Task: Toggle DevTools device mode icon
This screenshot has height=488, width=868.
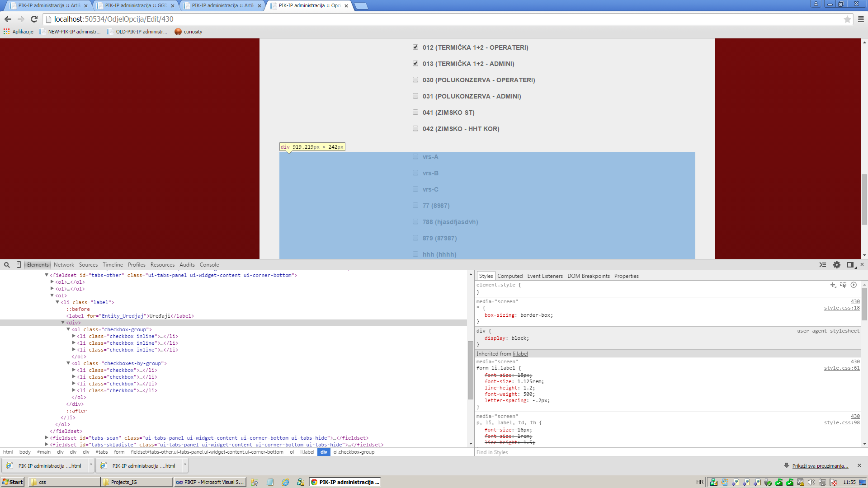Action: [x=19, y=265]
